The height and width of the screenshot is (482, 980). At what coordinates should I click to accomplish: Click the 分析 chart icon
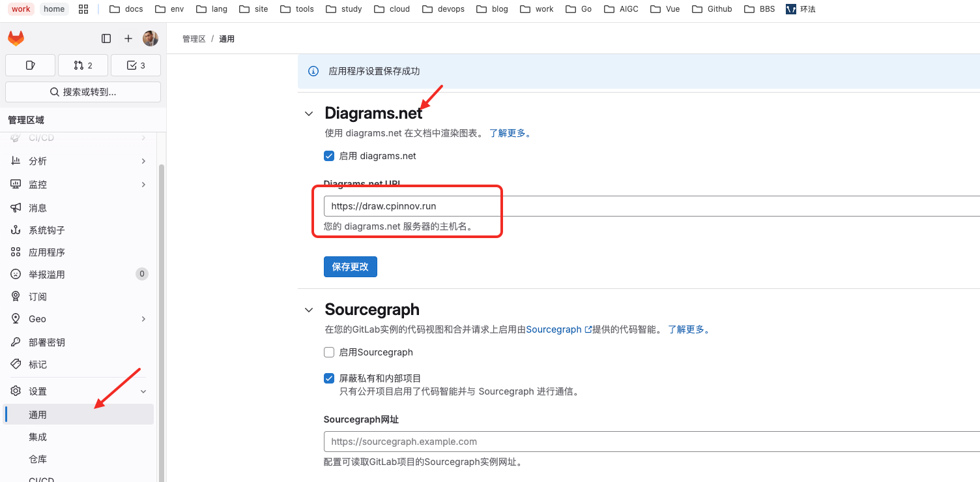click(16, 161)
